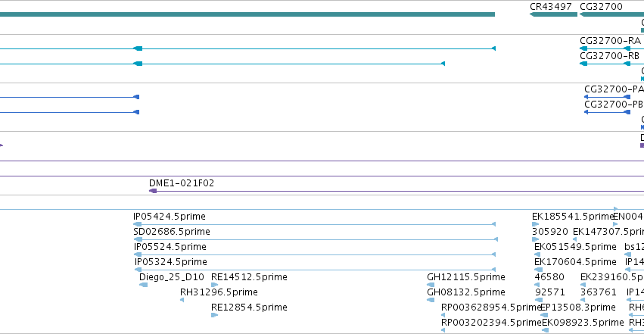Click the CG32700-PB protein feature
Image resolution: width=644 pixels, height=334 pixels.
607,112
